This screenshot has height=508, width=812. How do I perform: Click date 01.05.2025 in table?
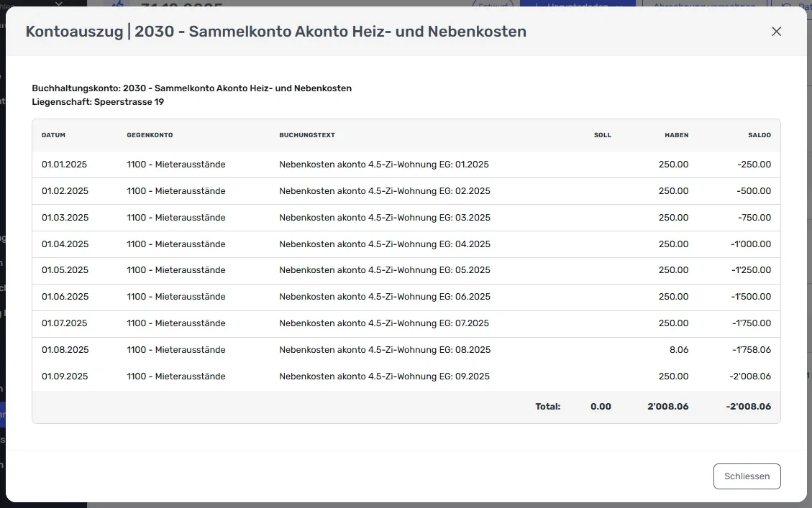[65, 270]
